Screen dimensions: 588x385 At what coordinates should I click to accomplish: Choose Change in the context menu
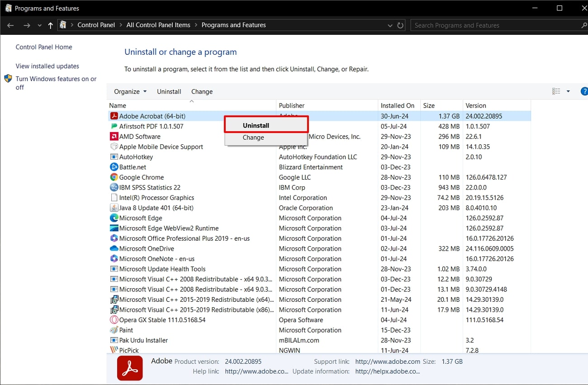[266, 138]
